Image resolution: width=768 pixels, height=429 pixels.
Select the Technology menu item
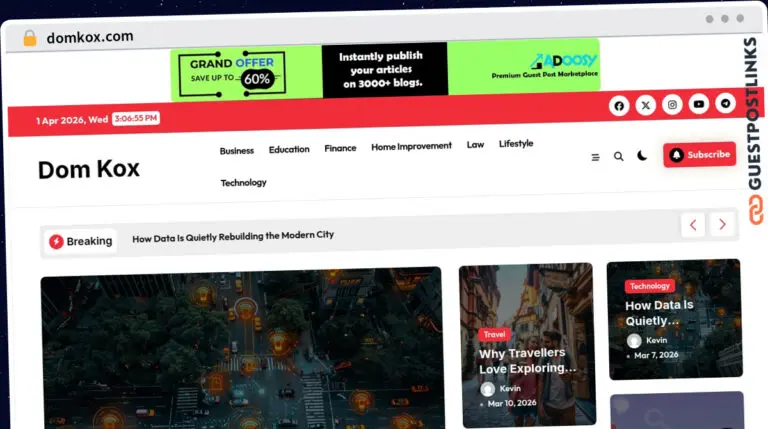[243, 183]
